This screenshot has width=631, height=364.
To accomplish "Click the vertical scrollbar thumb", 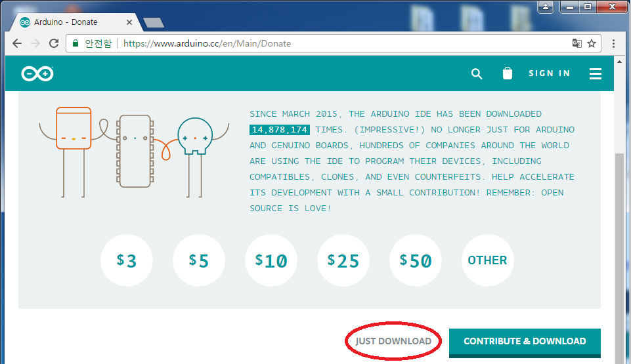I will point(619,258).
